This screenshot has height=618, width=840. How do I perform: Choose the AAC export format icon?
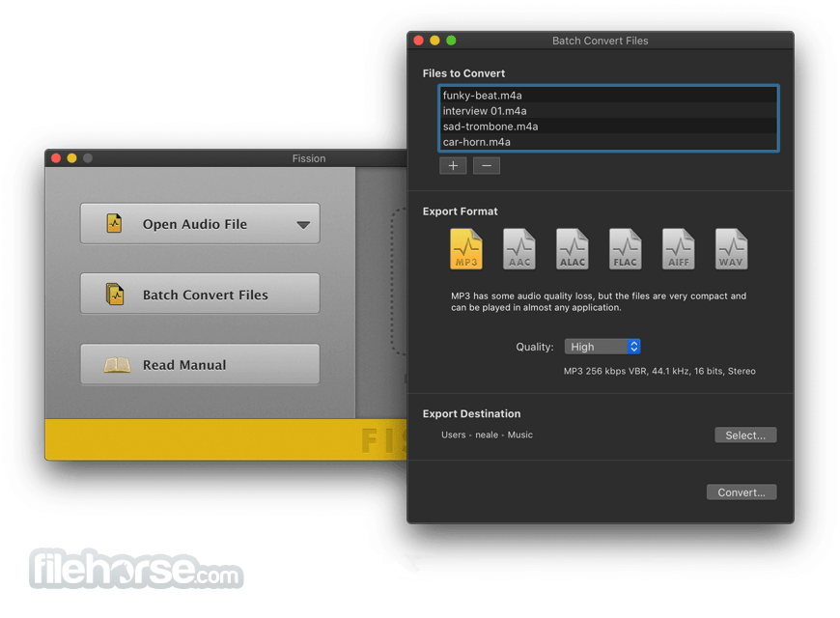point(519,249)
